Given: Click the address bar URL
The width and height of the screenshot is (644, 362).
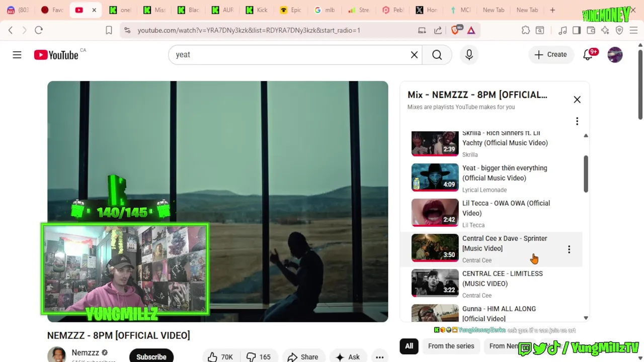Looking at the screenshot, I should coord(249,30).
